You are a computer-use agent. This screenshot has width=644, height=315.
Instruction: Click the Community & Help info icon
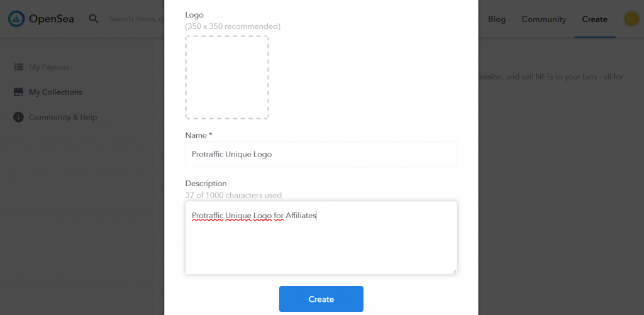[18, 118]
